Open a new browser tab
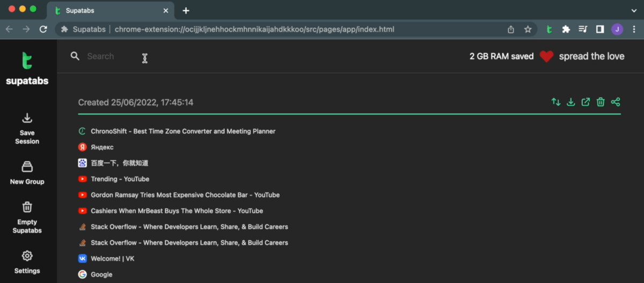The height and width of the screenshot is (283, 644). 186,11
